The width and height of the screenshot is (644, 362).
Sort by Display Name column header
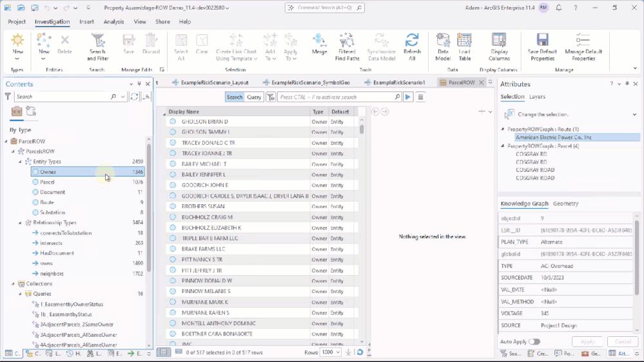[x=238, y=111]
